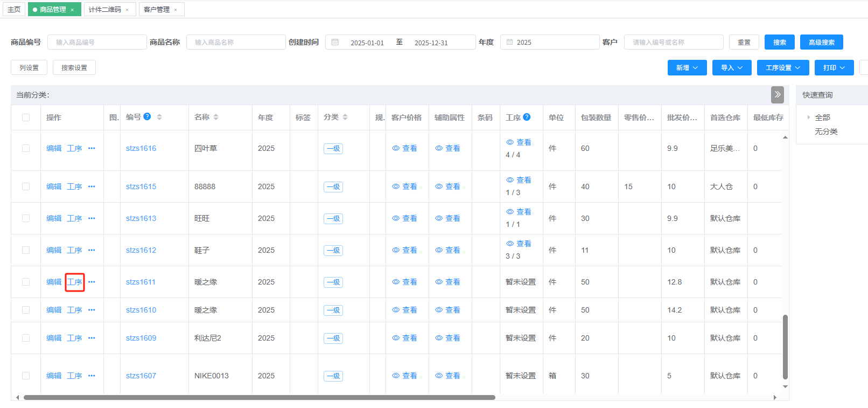868x408 pixels.
Task: Collapse the quick query panel with double-arrow icon
Action: click(777, 95)
